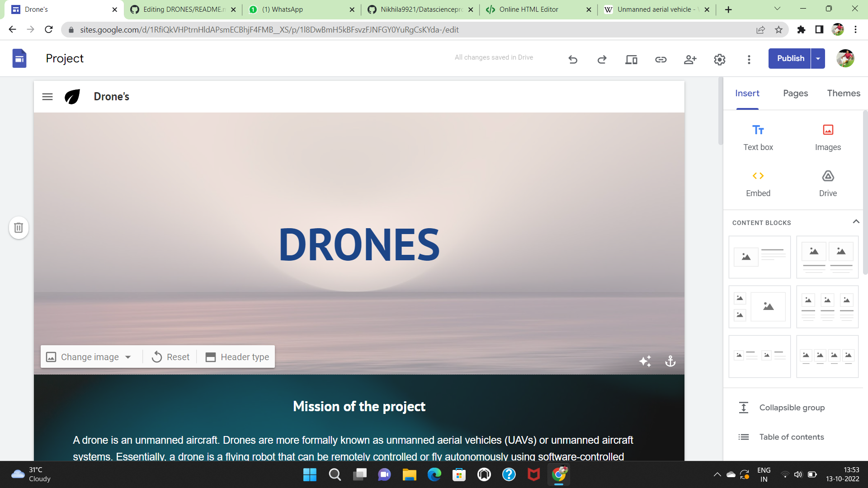The image size is (868, 488).
Task: Open the three-dot More menu in Sites toolbar
Action: [749, 59]
